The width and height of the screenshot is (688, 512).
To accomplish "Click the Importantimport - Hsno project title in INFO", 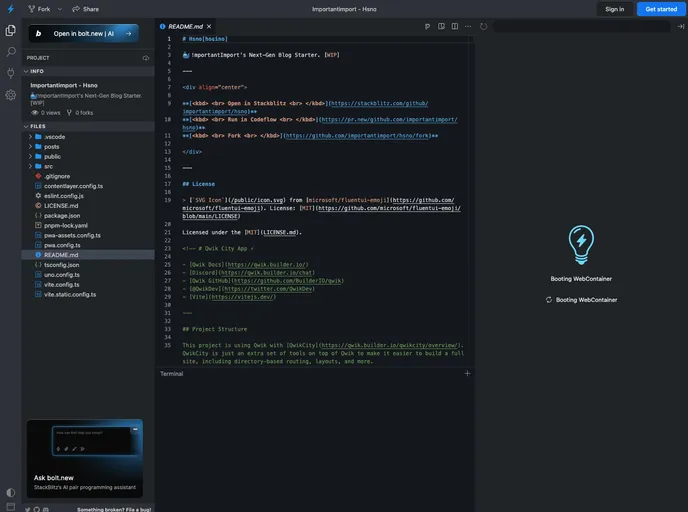I will pyautogui.click(x=64, y=85).
